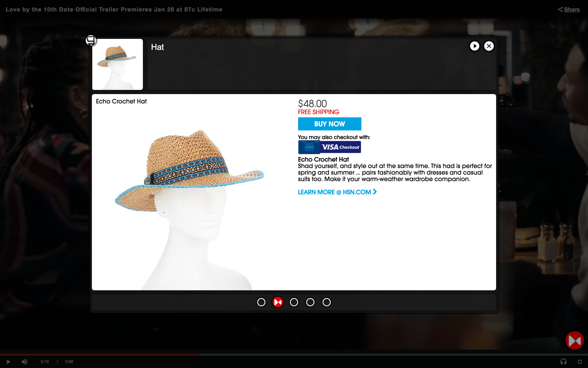Image resolution: width=588 pixels, height=368 pixels.
Task: Mute the video volume
Action: [x=24, y=362]
